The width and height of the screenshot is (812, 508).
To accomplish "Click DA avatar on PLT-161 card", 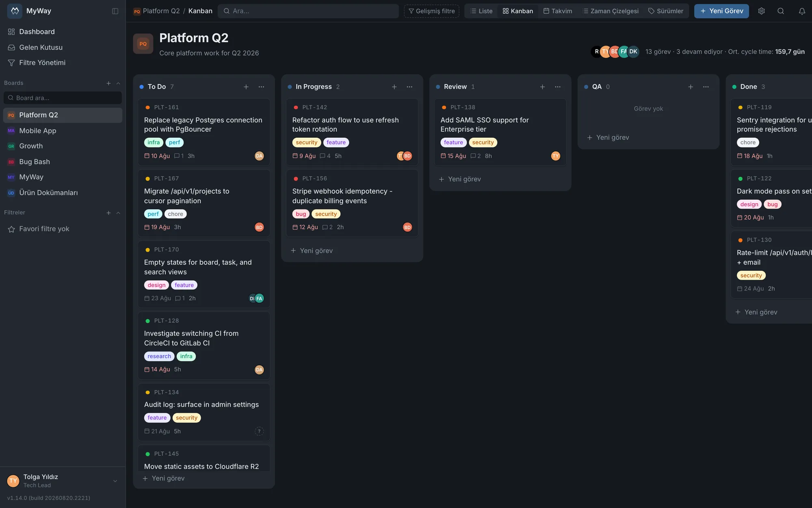I will (259, 156).
